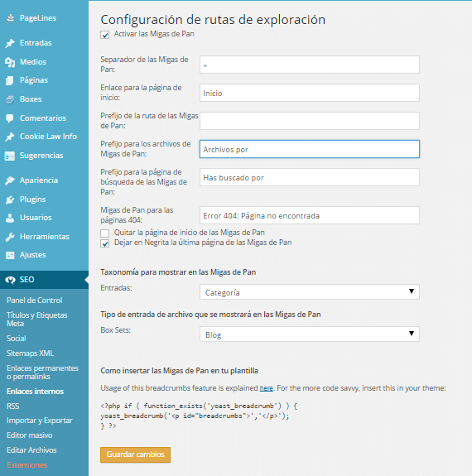Focus the Archivos por prefix field
The width and height of the screenshot is (472, 476).
pyautogui.click(x=310, y=149)
